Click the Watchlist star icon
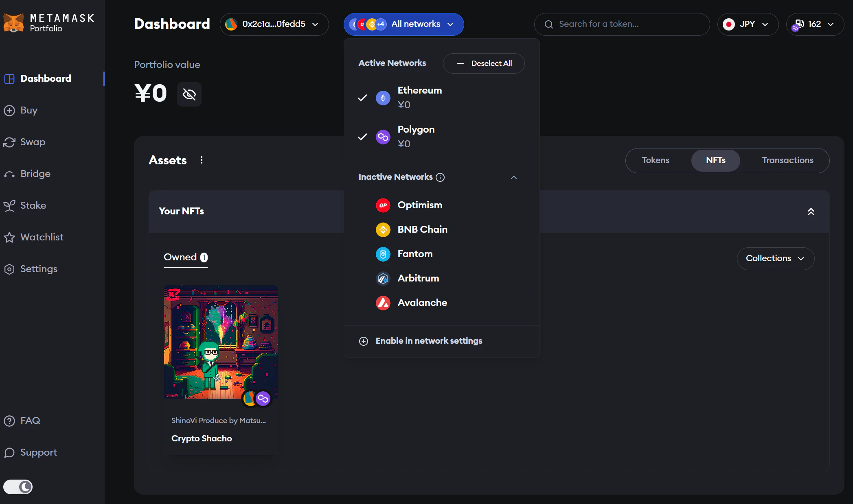This screenshot has height=504, width=853. tap(9, 237)
